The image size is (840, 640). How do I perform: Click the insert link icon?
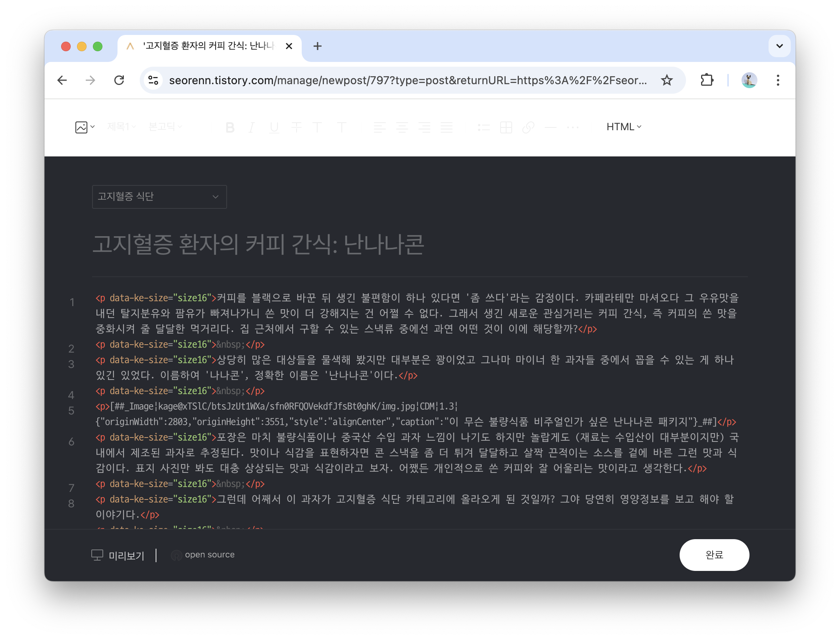click(528, 127)
